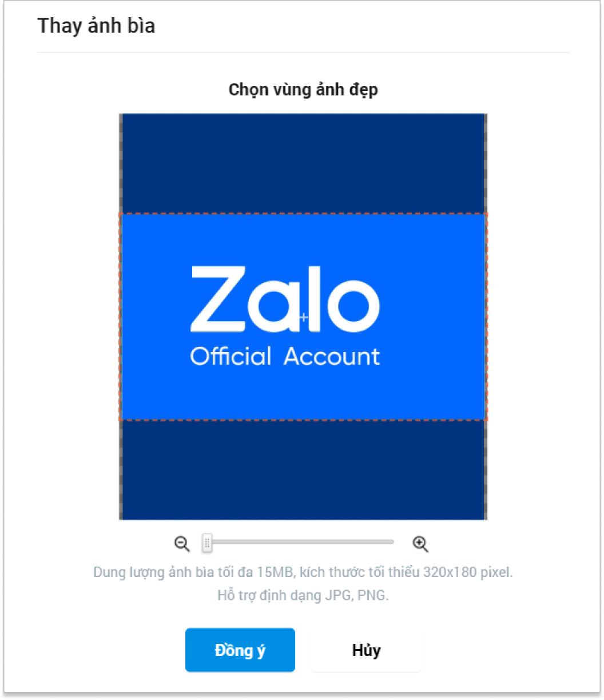Confirm with the Đồng ý button
Screen dimensions: 604x700
240,650
